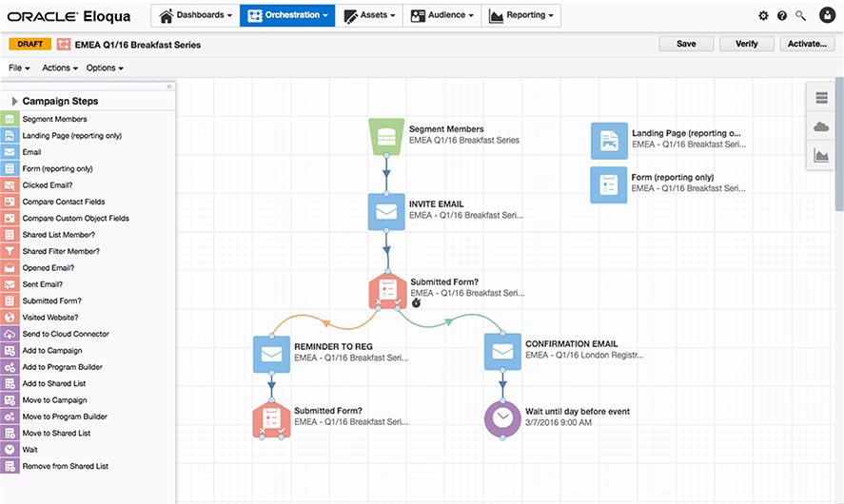Select the Clicked Email? decision icon
The width and height of the screenshot is (844, 504).
(10, 185)
